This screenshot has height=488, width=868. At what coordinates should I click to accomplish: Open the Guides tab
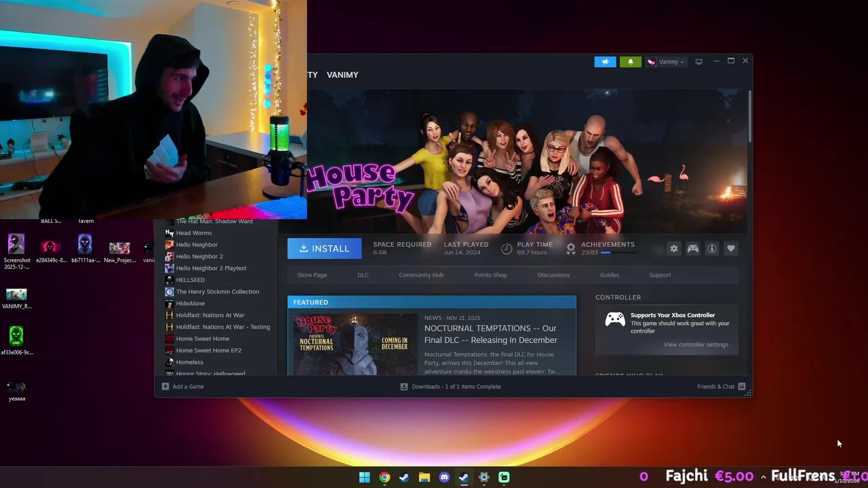(609, 274)
